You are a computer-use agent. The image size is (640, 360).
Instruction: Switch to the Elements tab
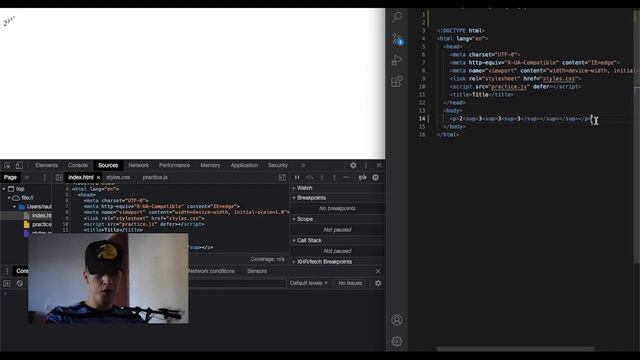point(47,165)
